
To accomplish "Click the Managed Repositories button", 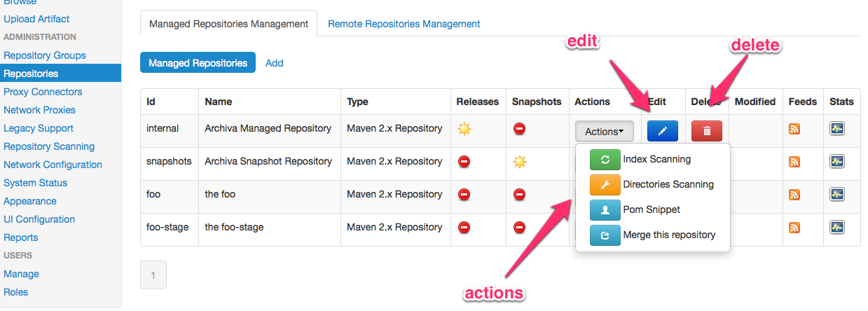I will tap(198, 63).
